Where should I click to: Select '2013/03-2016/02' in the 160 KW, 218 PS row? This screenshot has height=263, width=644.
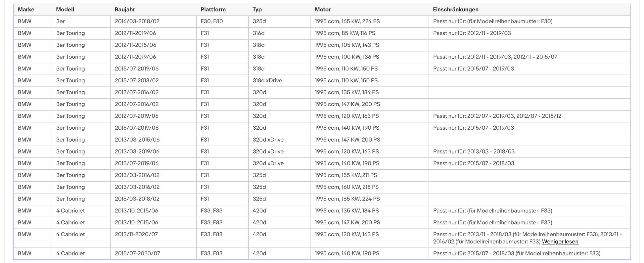coord(137,187)
